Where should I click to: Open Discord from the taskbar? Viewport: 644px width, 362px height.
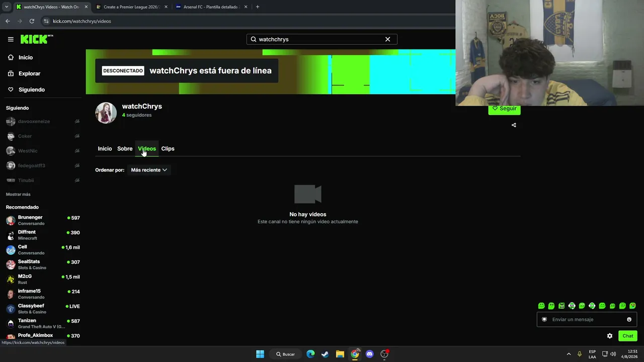pyautogui.click(x=370, y=354)
